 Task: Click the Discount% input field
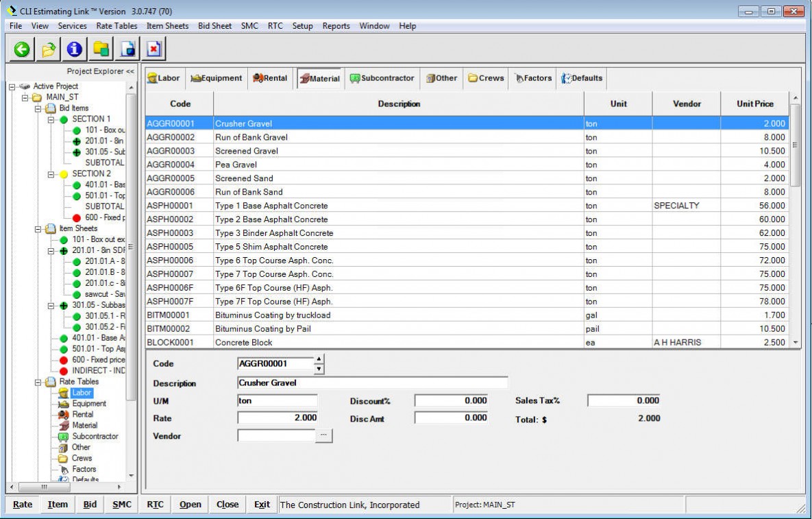point(452,400)
